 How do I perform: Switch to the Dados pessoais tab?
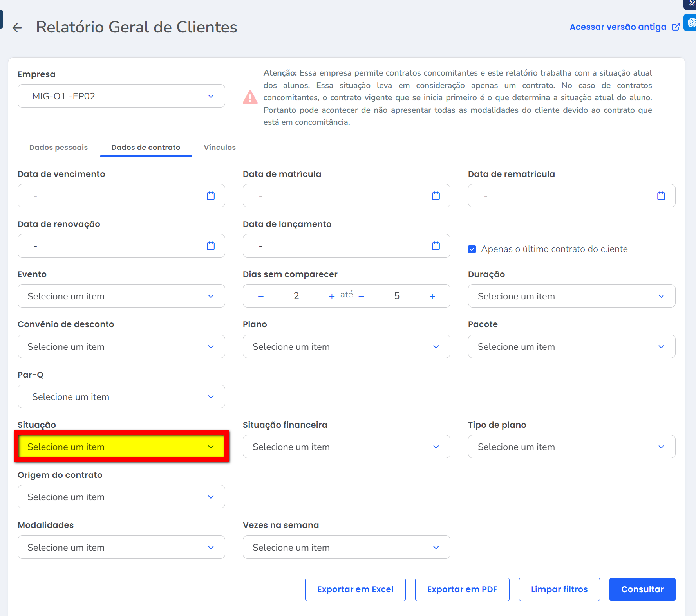tap(58, 148)
